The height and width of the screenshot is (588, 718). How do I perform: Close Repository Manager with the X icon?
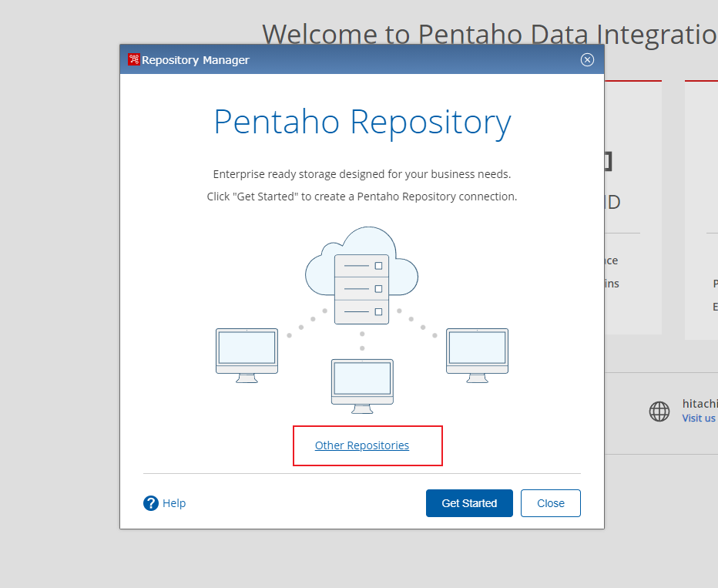(587, 59)
